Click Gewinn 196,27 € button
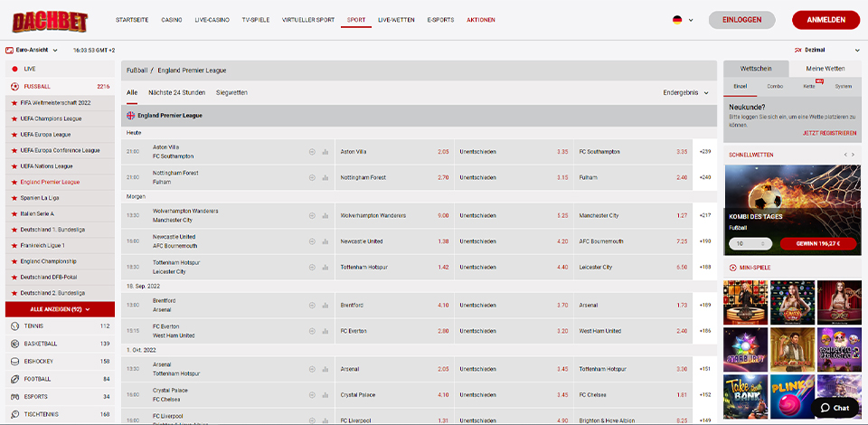Viewport: 868px width, 425px height. coord(818,244)
